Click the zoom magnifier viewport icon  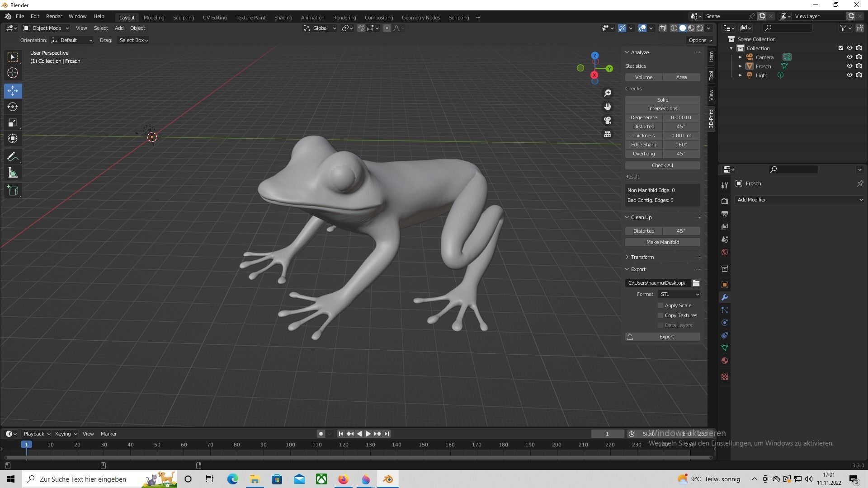pos(608,93)
